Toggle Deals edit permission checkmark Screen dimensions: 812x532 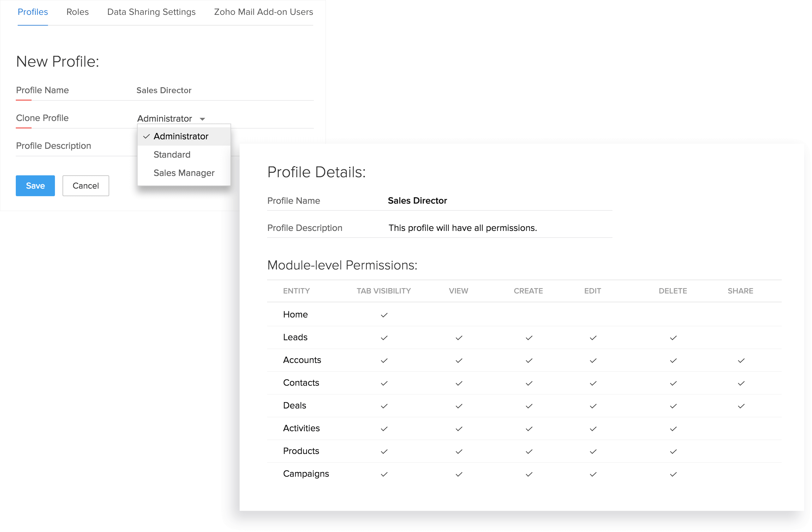click(593, 406)
